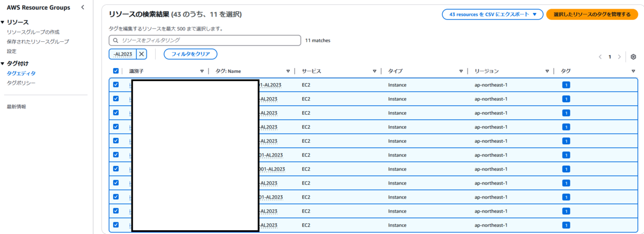The width and height of the screenshot is (644, 234).
Task: Sort by the タイプ column arrow
Action: (x=461, y=71)
